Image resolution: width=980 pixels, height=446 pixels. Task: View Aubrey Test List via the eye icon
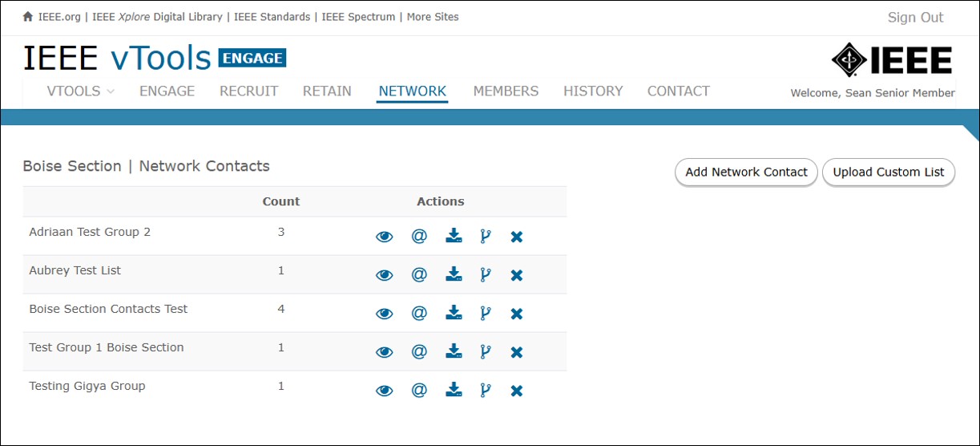pyautogui.click(x=385, y=275)
